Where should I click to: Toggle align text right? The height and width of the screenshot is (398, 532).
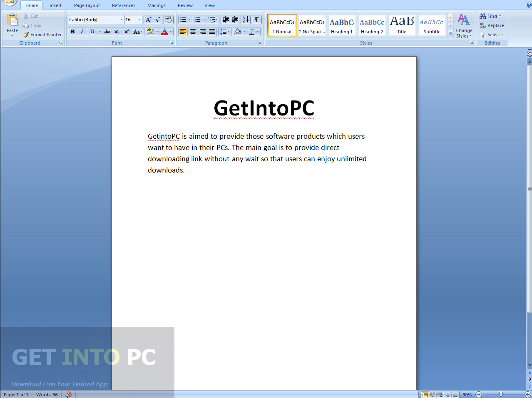coord(202,32)
